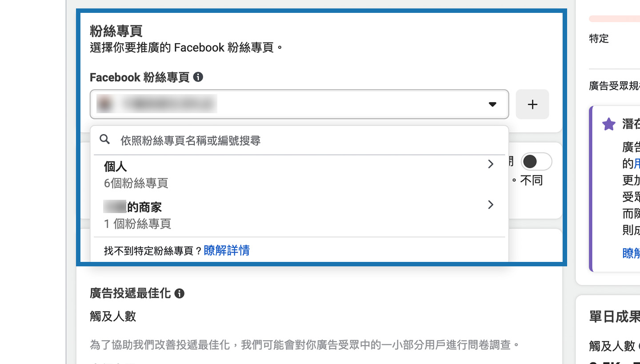Click the purple star icon in the right panel
This screenshot has width=640, height=364.
coord(608,124)
